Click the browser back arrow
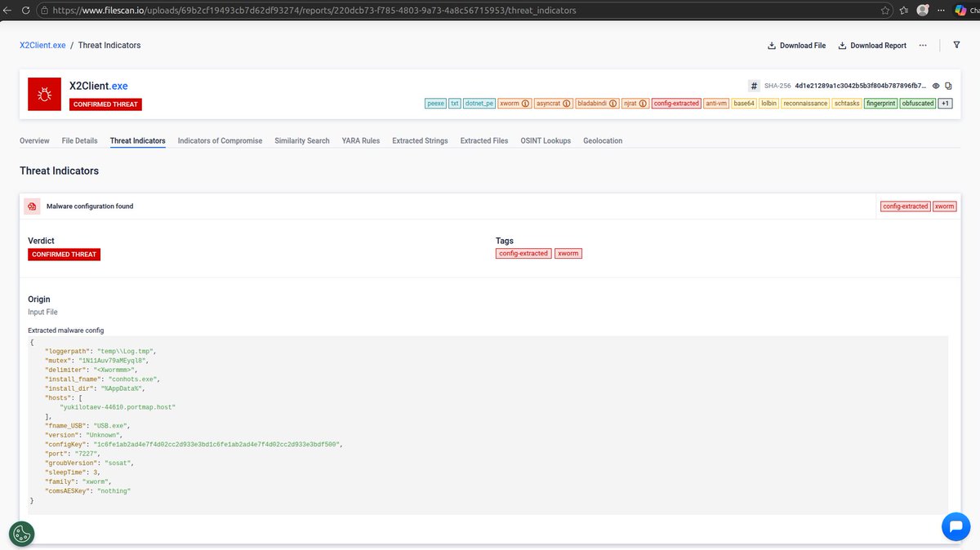 click(x=7, y=11)
